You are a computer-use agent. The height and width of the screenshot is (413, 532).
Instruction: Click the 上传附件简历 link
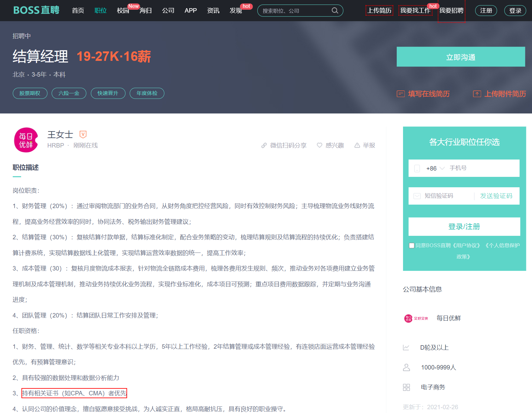pyautogui.click(x=505, y=94)
